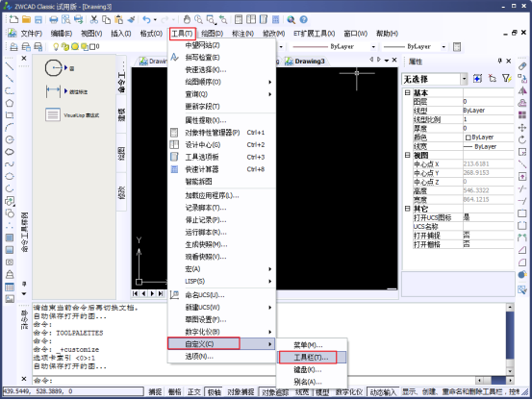Click 工具栏(T)... in submenu
Viewport: 532px width, 400px height.
[x=312, y=358]
